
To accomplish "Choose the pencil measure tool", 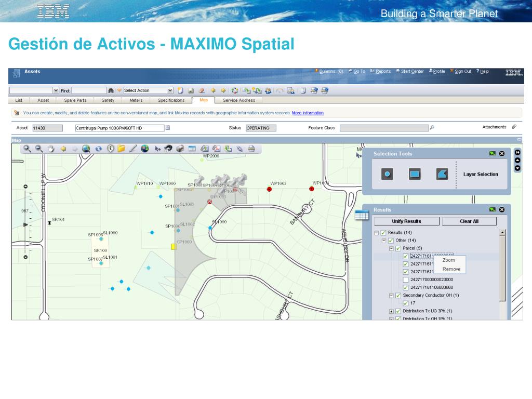I will [x=133, y=149].
